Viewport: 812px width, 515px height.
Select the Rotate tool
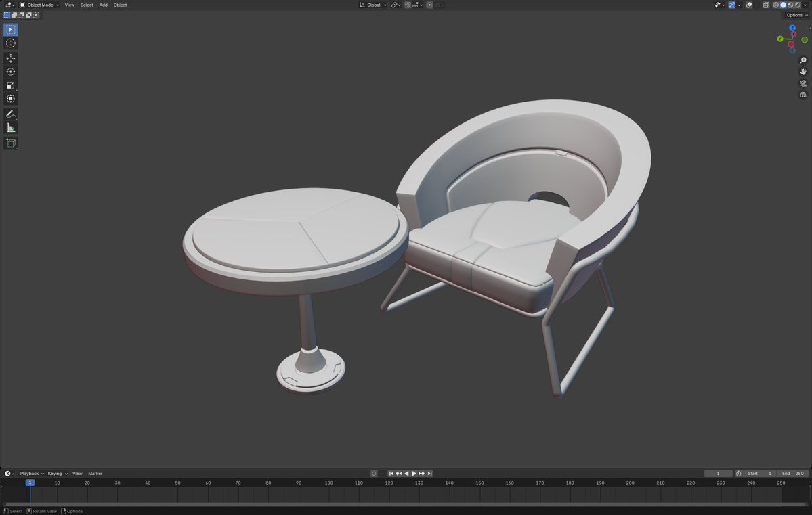(10, 71)
